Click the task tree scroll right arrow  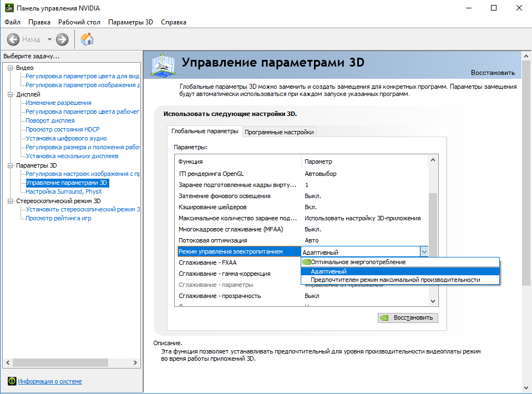135,362
